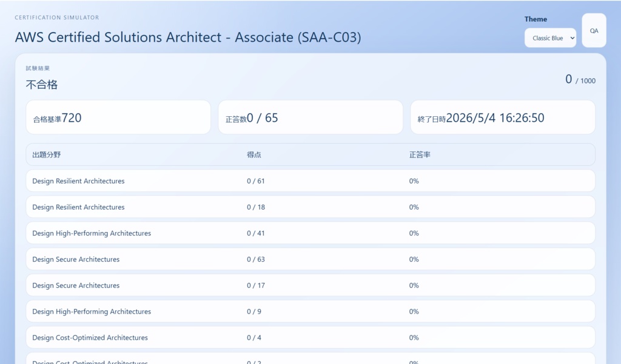This screenshot has height=364, width=621.
Task: Select the 正答数 0 / 65 card
Action: [x=310, y=117]
